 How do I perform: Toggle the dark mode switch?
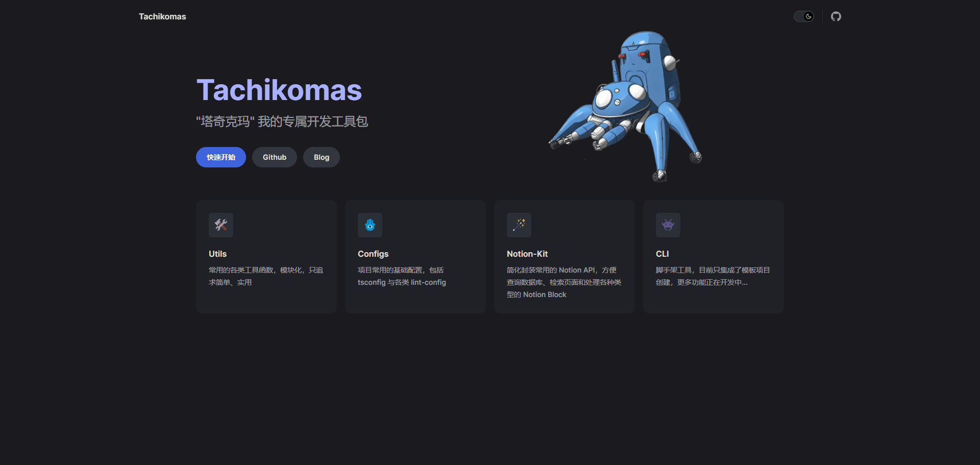pos(804,16)
